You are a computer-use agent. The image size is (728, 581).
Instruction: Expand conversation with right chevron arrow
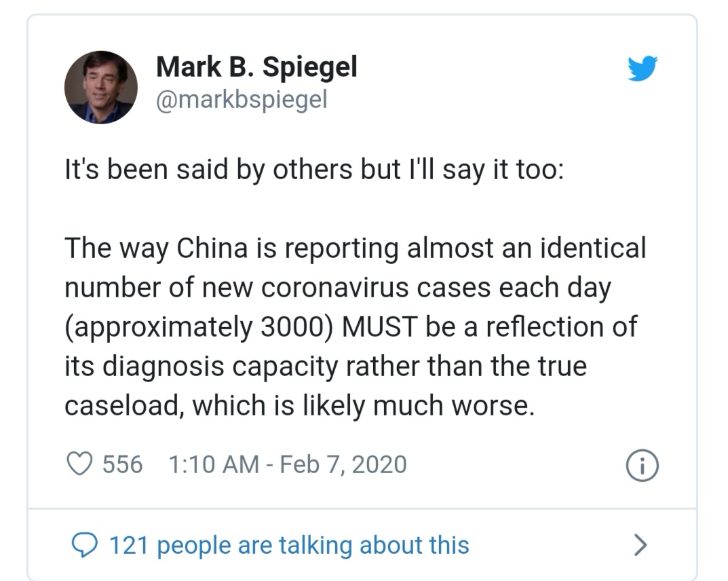pos(640,545)
